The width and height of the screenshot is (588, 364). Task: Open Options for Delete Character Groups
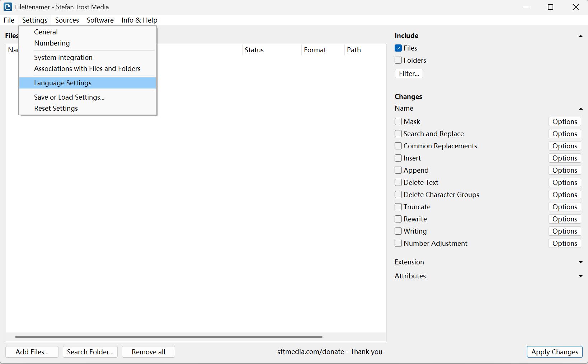pyautogui.click(x=565, y=195)
